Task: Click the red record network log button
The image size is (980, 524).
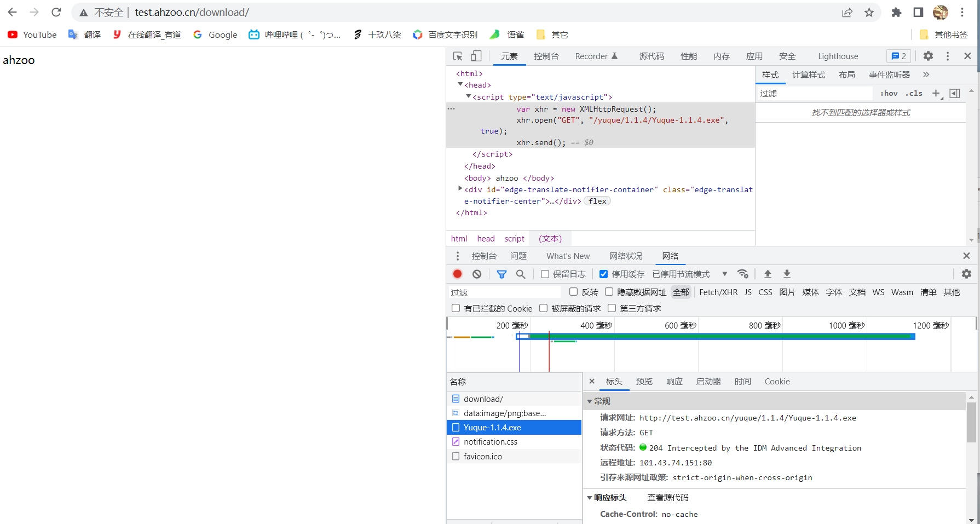Action: (x=458, y=274)
